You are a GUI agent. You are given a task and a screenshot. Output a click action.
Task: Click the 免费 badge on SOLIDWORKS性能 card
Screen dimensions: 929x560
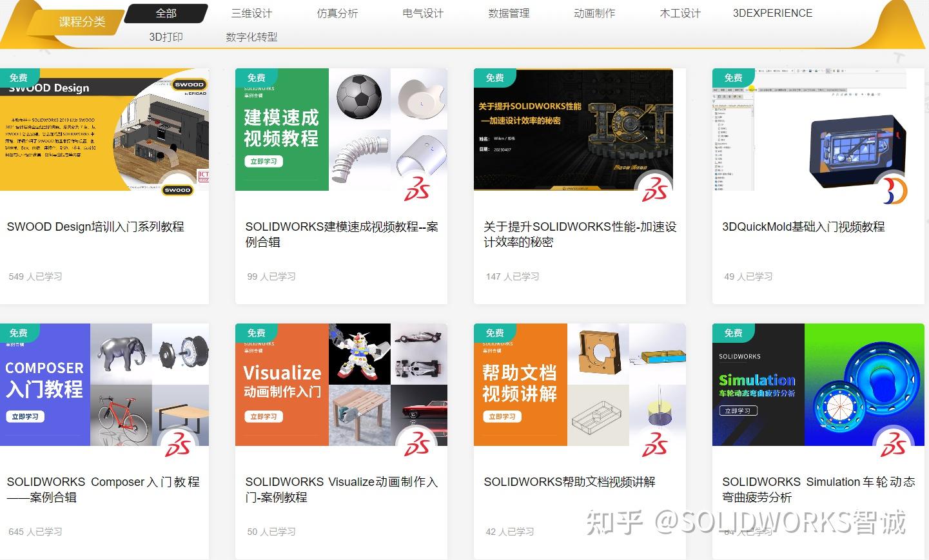[x=494, y=77]
